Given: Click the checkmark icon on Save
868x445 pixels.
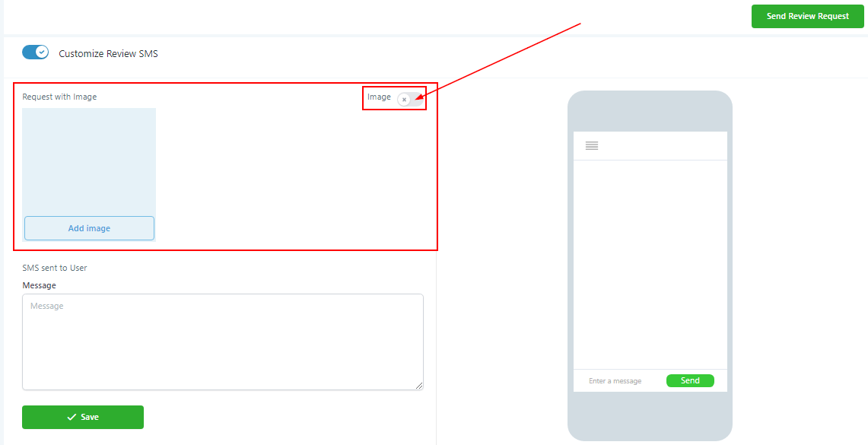Looking at the screenshot, I should tap(72, 418).
